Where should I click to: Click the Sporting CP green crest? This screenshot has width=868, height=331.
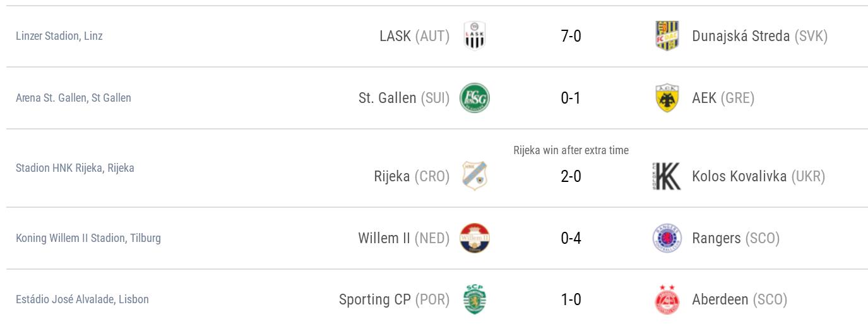pos(474,299)
